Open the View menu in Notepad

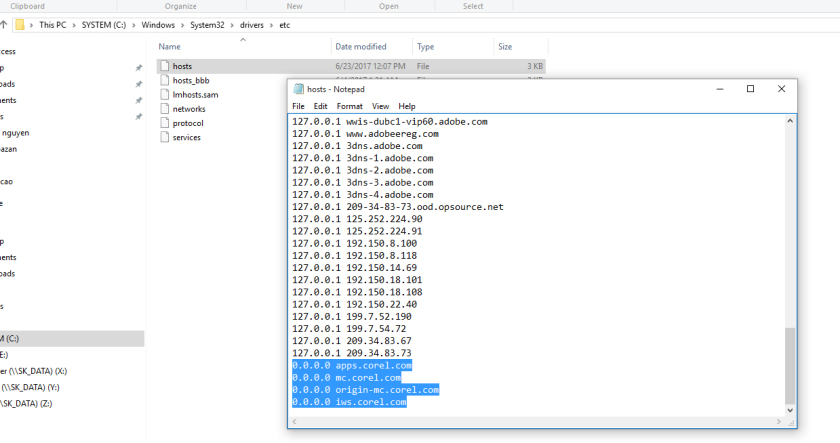[380, 106]
